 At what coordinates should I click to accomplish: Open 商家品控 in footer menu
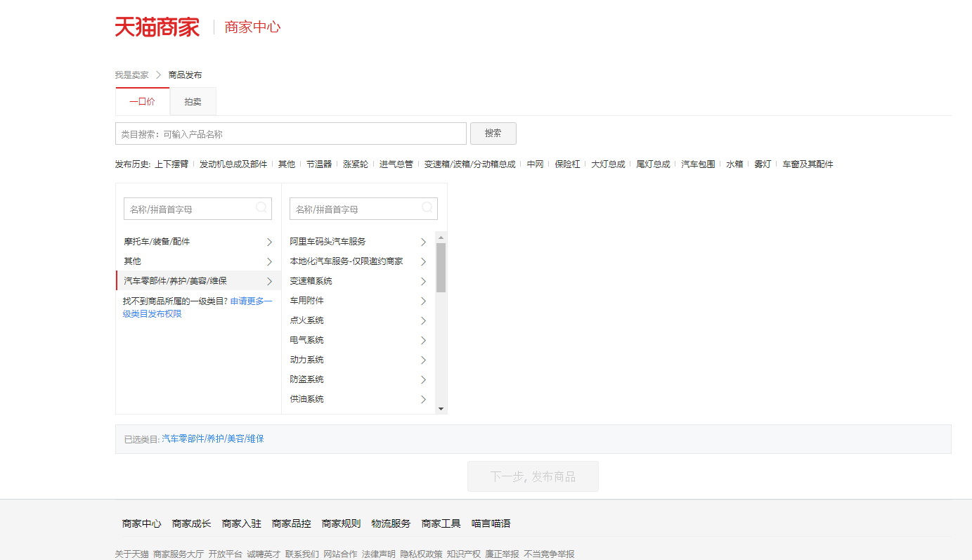click(x=291, y=523)
